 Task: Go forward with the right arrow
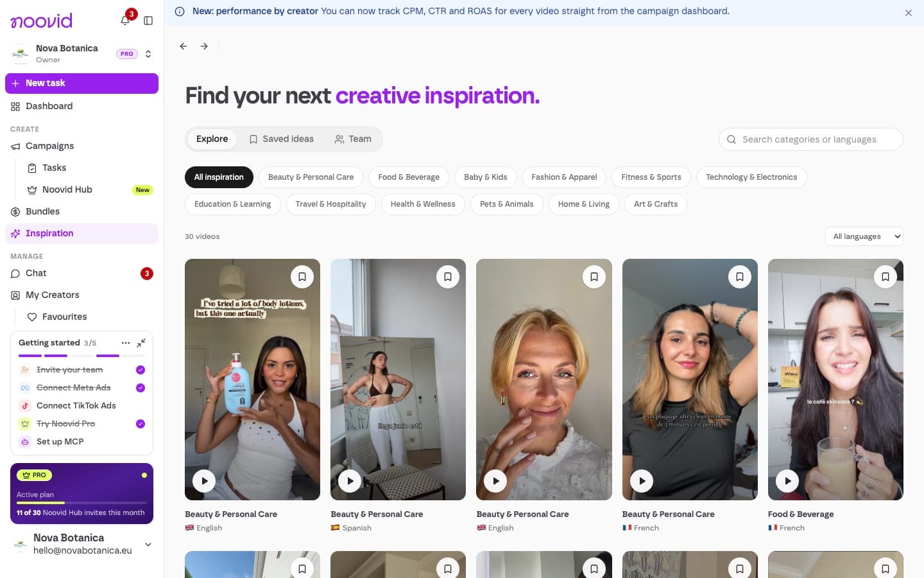pos(204,46)
